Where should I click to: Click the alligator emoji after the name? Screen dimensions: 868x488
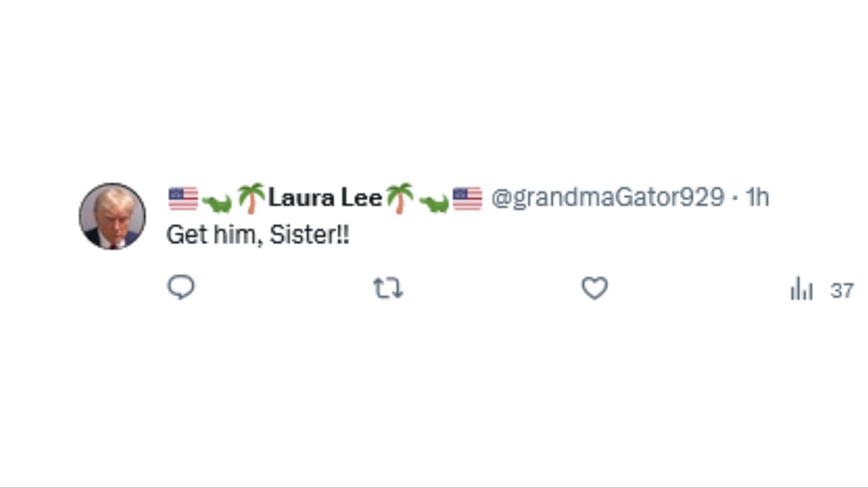coord(434,202)
